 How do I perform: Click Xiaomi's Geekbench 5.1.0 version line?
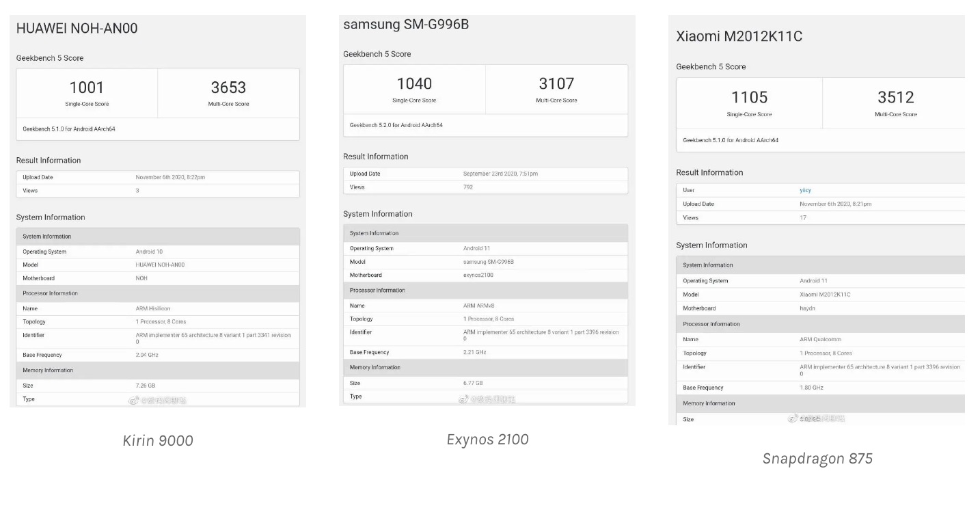[x=731, y=140]
